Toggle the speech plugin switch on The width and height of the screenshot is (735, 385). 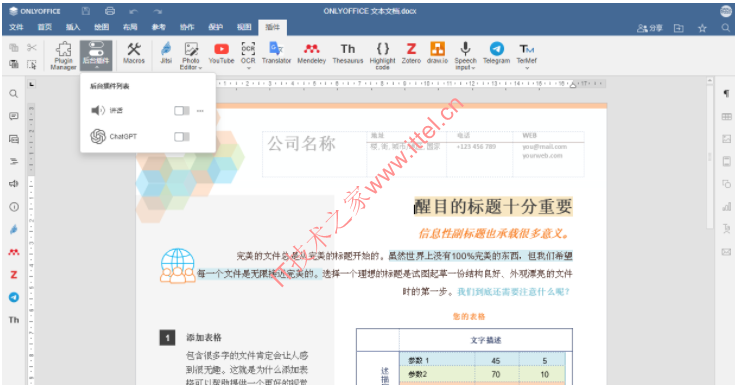point(182,111)
